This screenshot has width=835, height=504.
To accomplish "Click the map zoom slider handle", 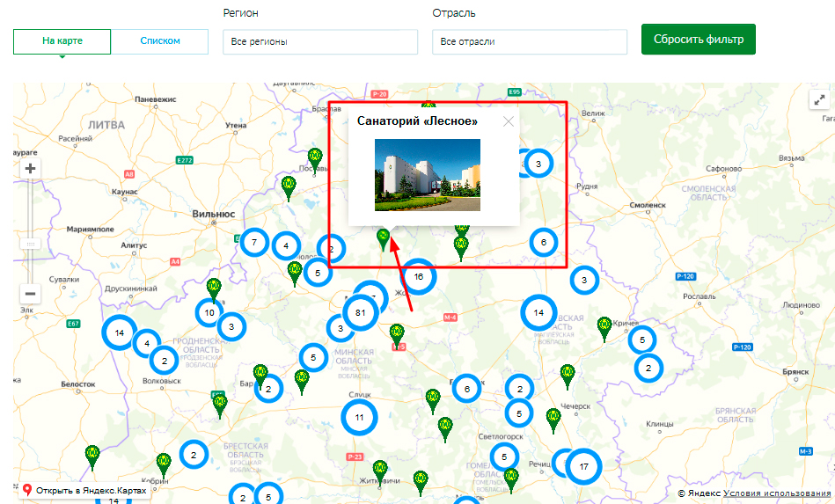I will click(x=30, y=244).
